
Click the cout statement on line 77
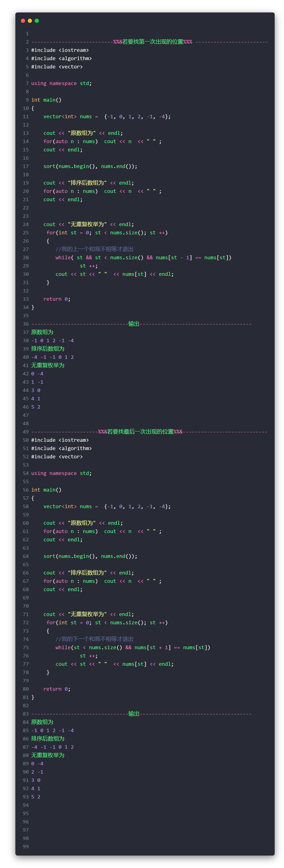(x=114, y=664)
